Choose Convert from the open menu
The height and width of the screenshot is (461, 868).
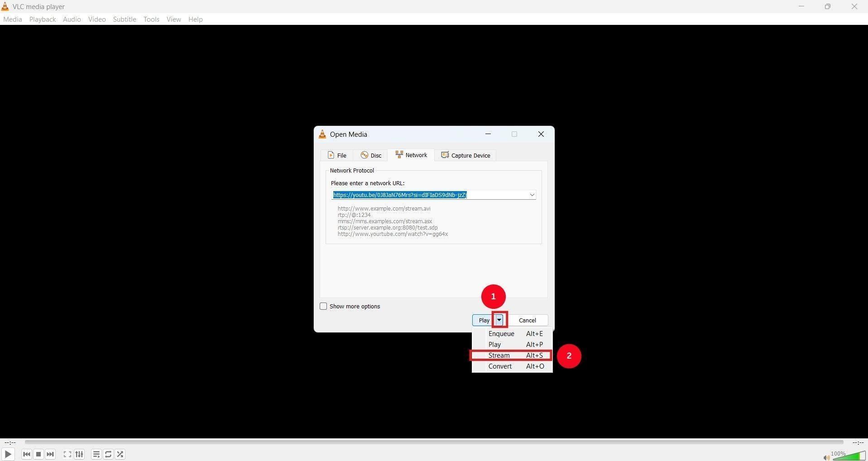500,366
